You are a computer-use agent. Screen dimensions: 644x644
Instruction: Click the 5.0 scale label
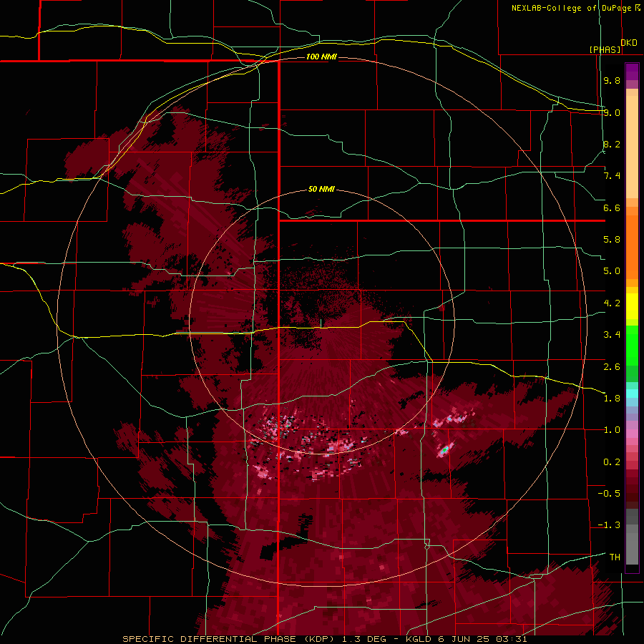pos(612,271)
